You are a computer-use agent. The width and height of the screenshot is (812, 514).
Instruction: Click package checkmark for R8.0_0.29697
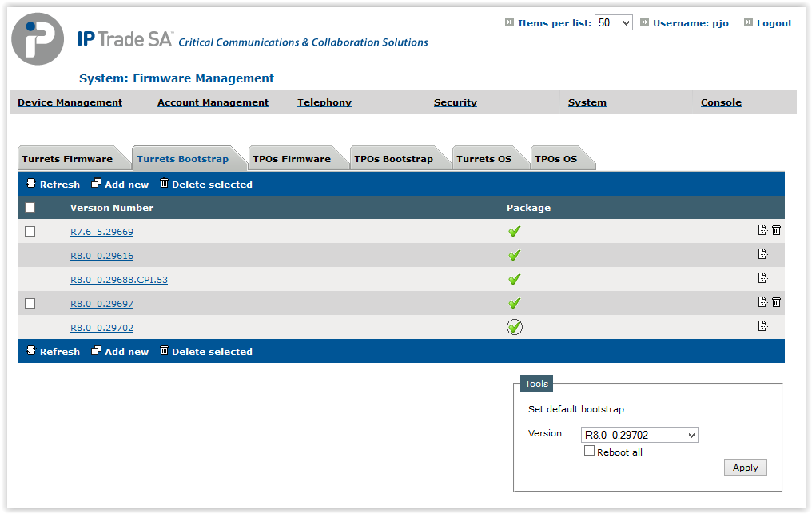[514, 303]
